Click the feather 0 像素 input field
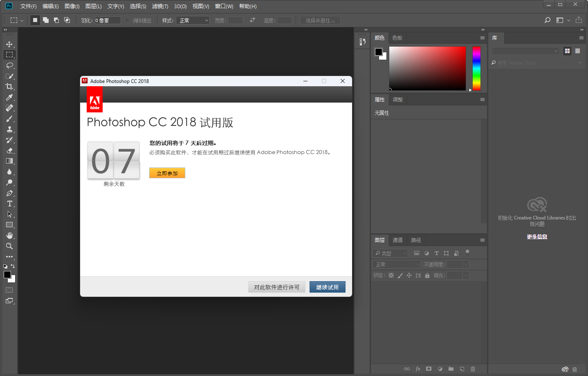 coord(108,20)
